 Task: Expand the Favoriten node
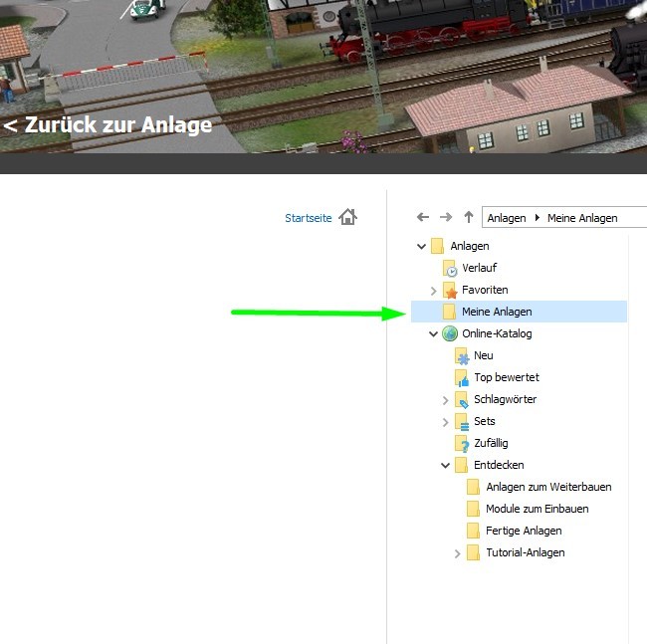tap(433, 291)
